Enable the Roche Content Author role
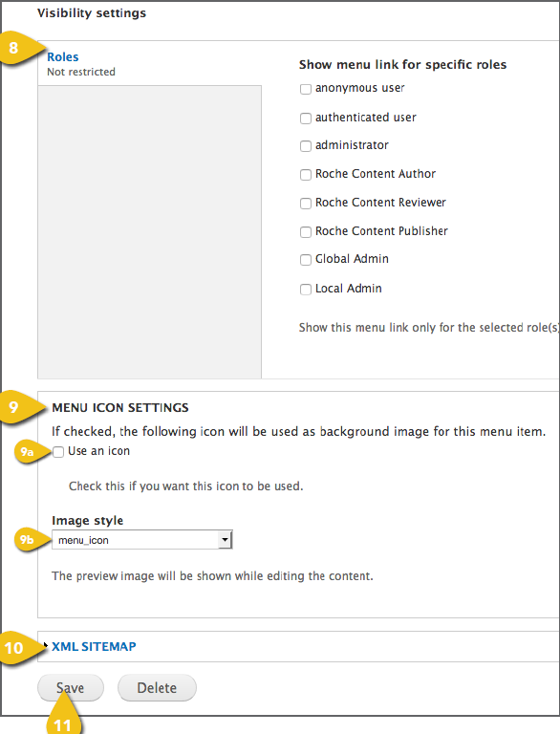This screenshot has height=734, width=560. [305, 175]
